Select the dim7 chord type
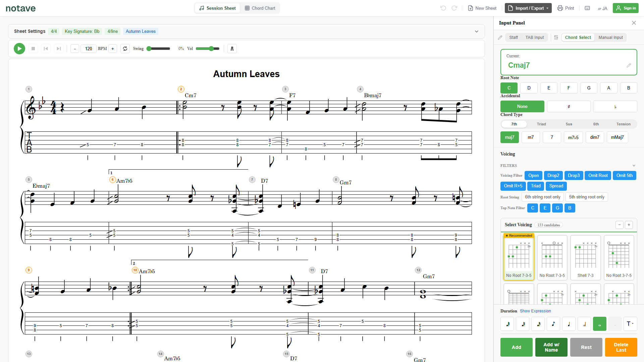The image size is (644, 362). (x=595, y=137)
